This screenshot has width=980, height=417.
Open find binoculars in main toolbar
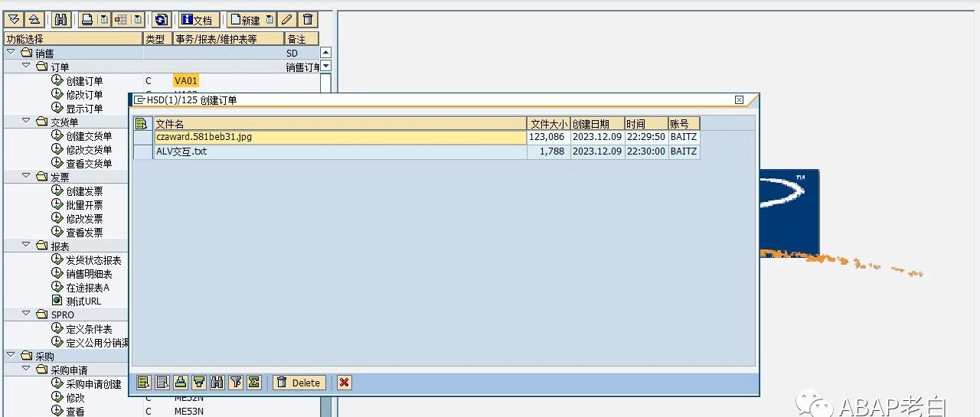(62, 20)
